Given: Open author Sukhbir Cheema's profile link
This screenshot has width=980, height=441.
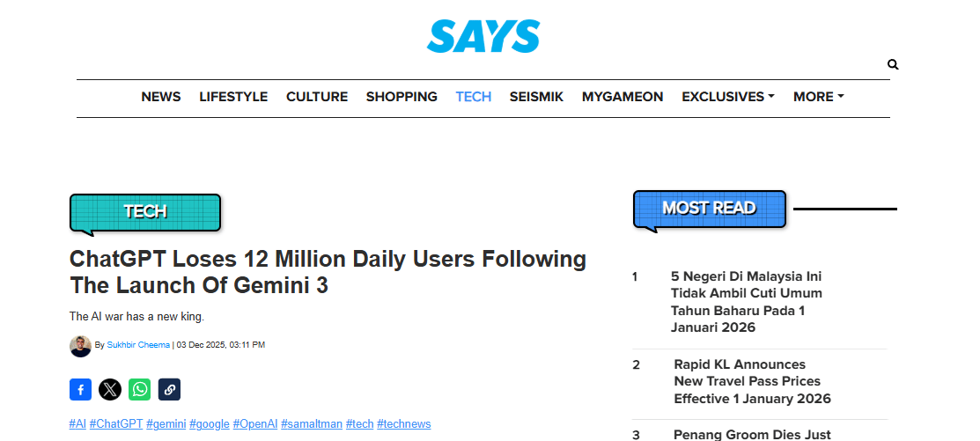Looking at the screenshot, I should click(138, 345).
